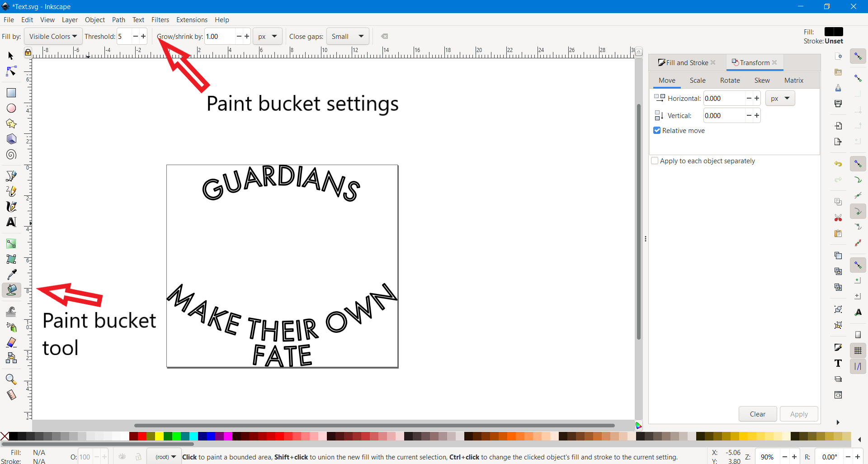Screen dimensions: 868x464
Task: Uncheck the Relative move checkbox
Action: 657,131
